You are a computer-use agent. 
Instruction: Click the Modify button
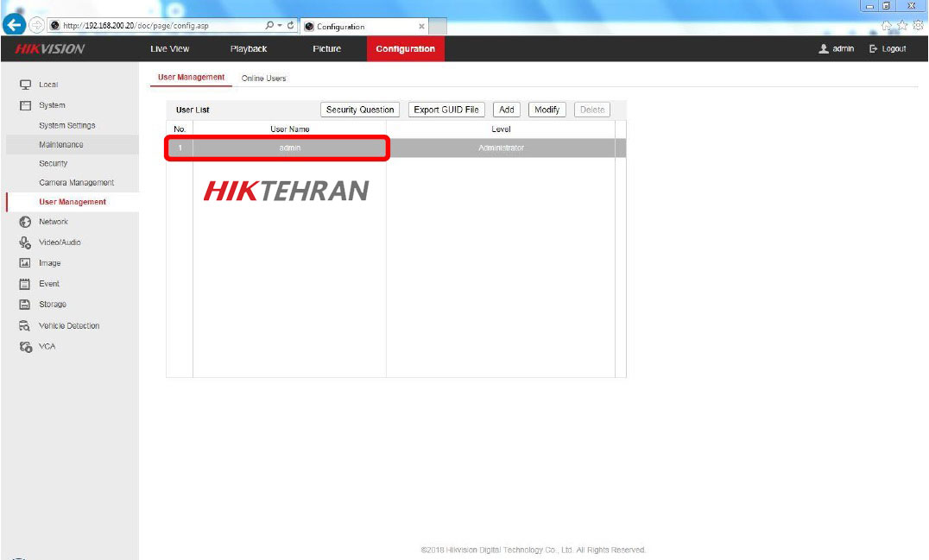(x=547, y=110)
